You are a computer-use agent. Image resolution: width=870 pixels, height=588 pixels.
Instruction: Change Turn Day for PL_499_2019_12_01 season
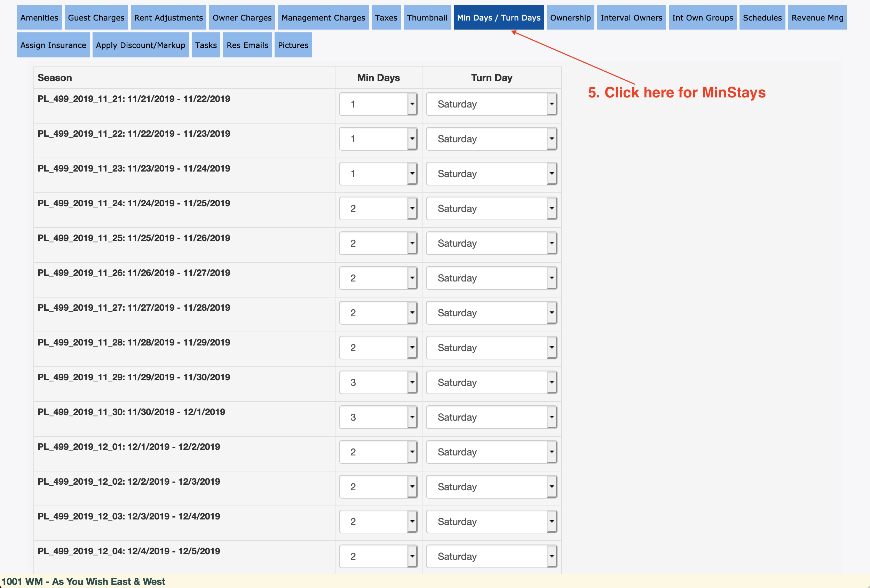coord(491,452)
